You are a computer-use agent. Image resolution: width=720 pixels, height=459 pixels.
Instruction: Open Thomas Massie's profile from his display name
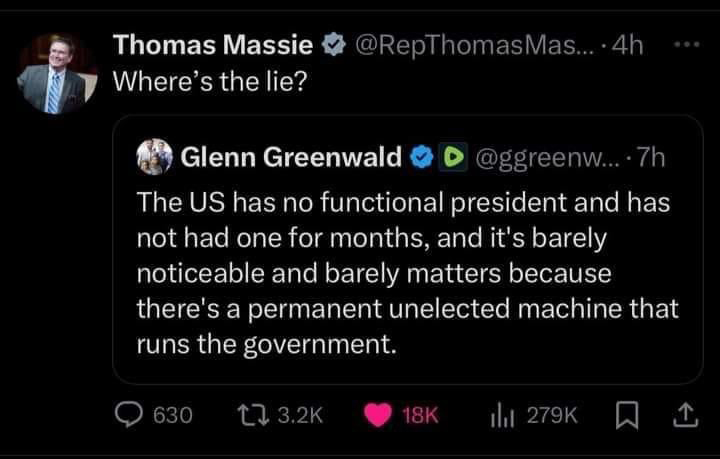[214, 46]
